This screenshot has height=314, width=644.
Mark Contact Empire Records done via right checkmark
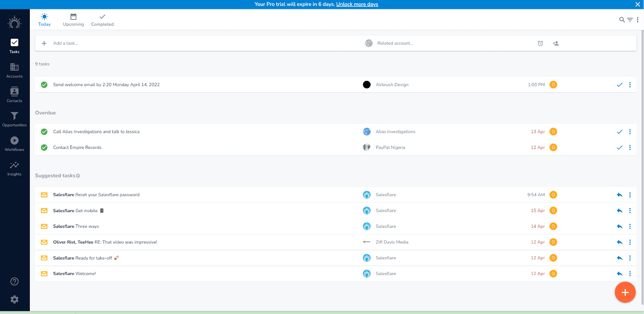pos(619,147)
